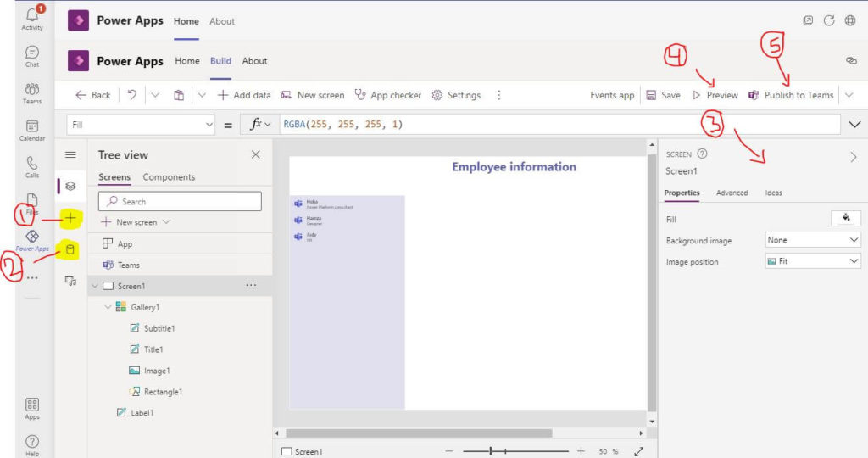Screen dimensions: 868x458
Task: Run the App checker
Action: coord(388,95)
